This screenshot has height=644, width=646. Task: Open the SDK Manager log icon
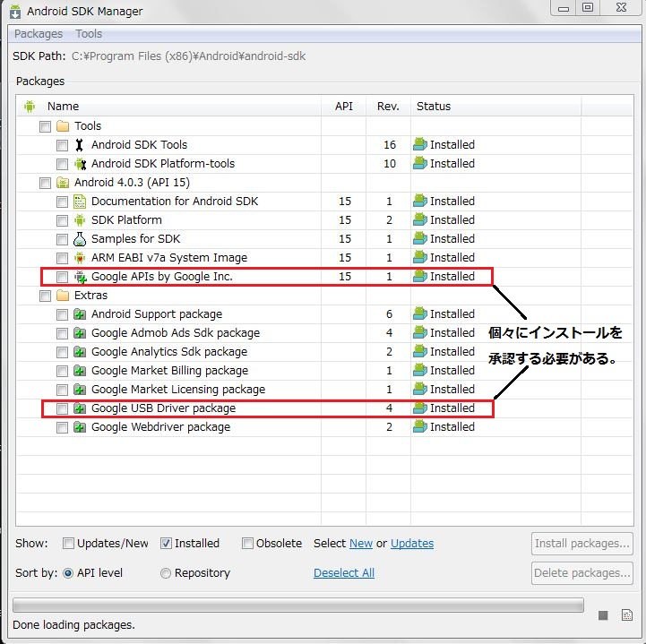click(627, 615)
